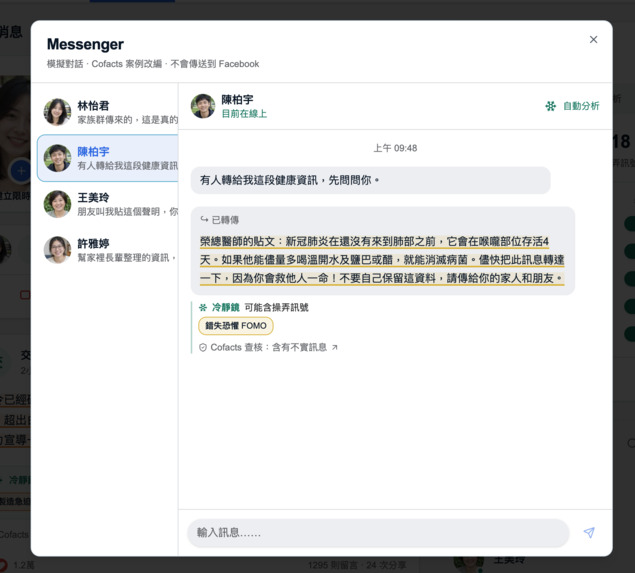Click the shield icon beside Cofacts 查核
Screen dimensions: 635x573
pos(203,347)
